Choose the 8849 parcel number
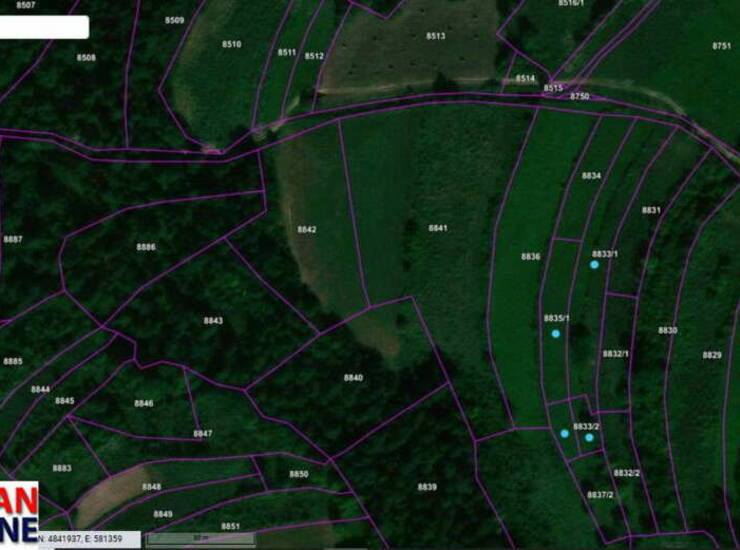Image resolution: width=740 pixels, height=550 pixels. (x=163, y=514)
